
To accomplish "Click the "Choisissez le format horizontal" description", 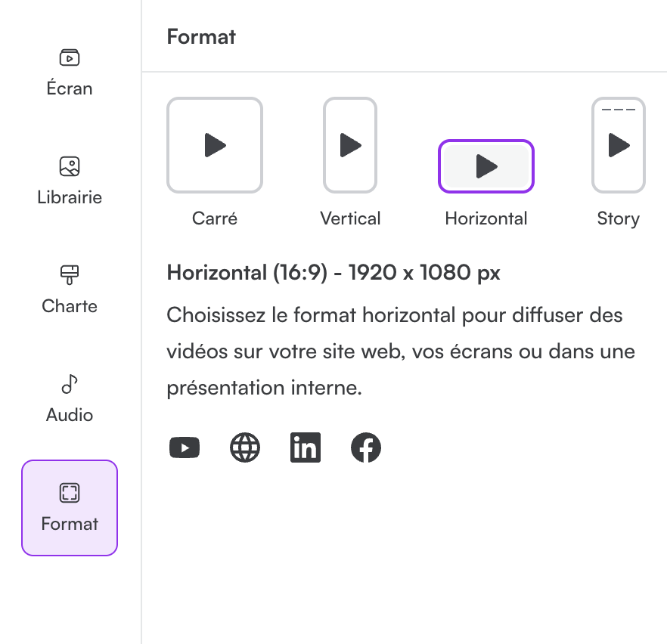I will pyautogui.click(x=400, y=351).
